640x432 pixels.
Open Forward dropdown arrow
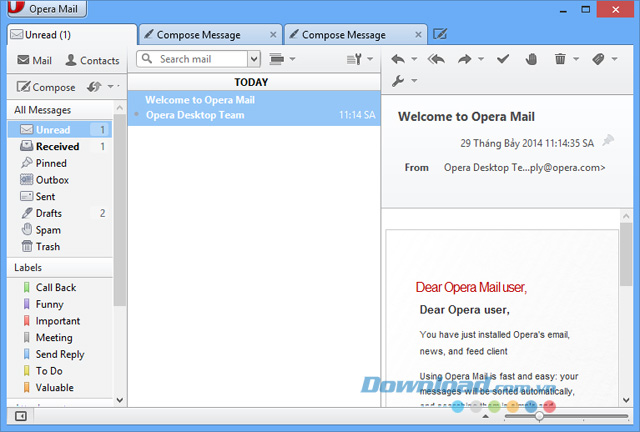[481, 59]
